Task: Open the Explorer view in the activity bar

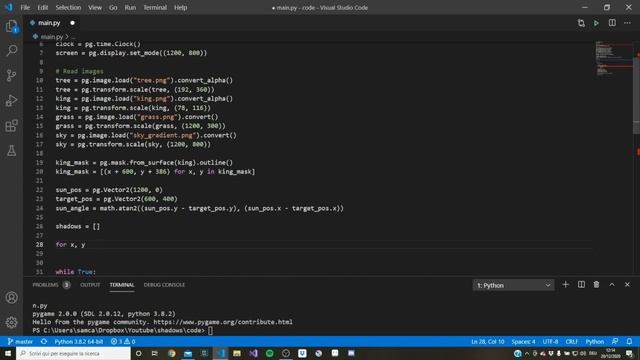Action: (x=11, y=27)
